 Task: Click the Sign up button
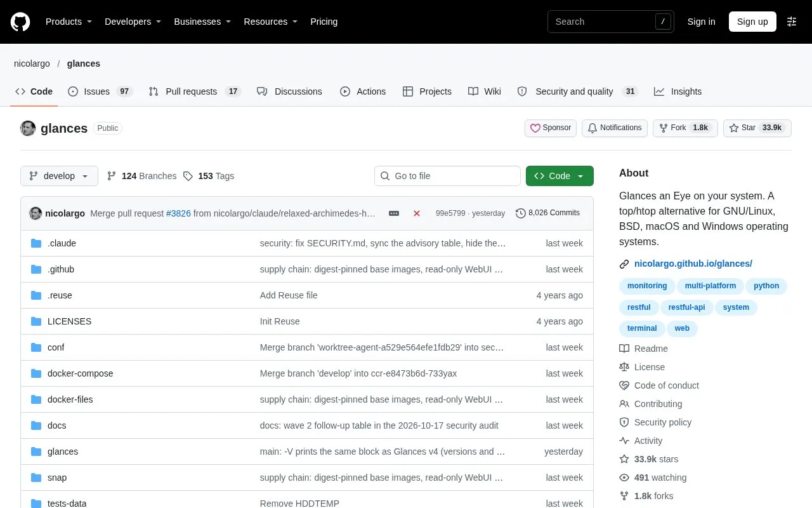(752, 22)
